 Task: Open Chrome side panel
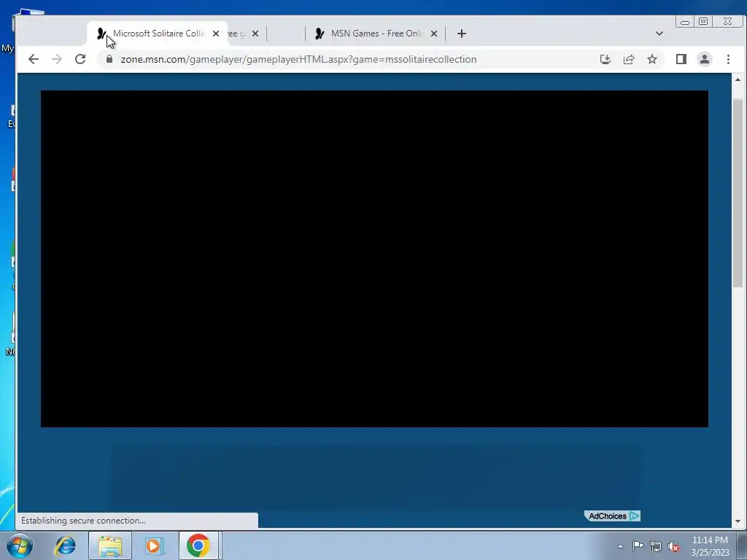pyautogui.click(x=681, y=59)
